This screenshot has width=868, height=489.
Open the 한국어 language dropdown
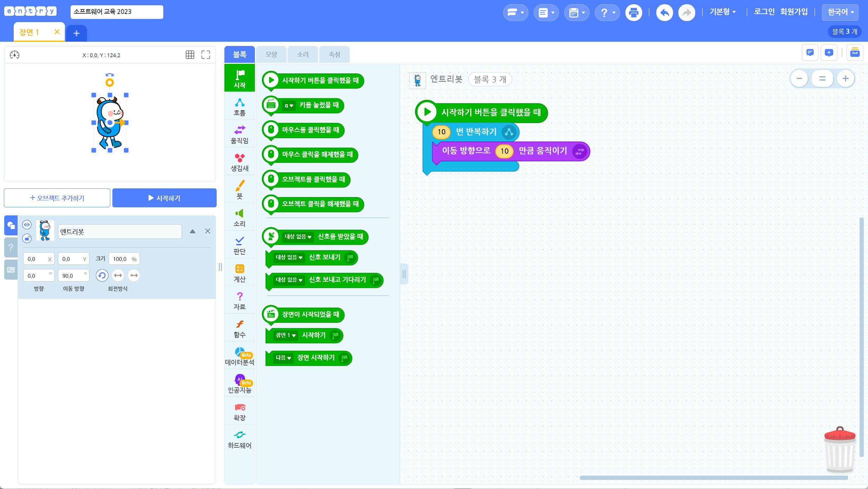click(840, 12)
